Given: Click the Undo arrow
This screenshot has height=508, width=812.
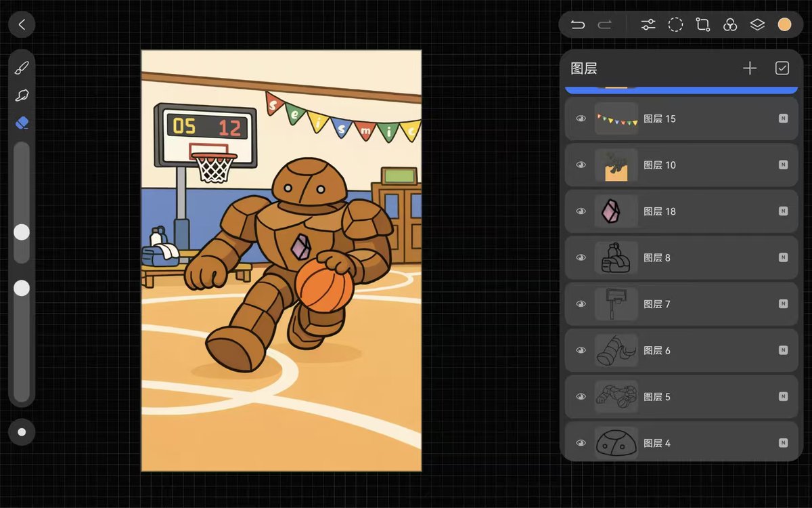Looking at the screenshot, I should click(577, 25).
